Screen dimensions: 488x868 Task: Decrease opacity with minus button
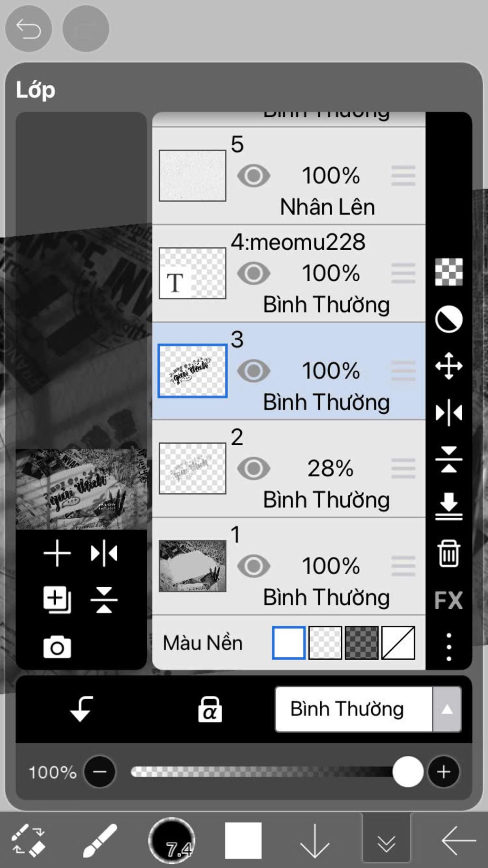[100, 772]
